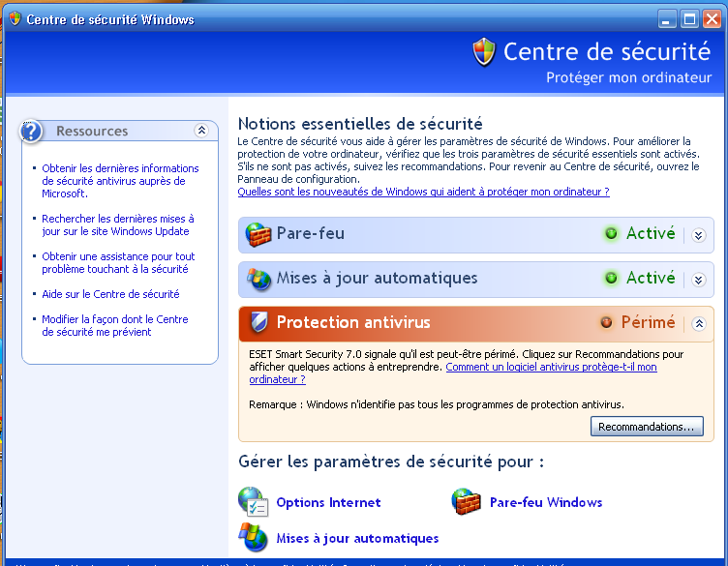Click the Activé text in Pare-feu row
The width and height of the screenshot is (728, 566).
651,233
